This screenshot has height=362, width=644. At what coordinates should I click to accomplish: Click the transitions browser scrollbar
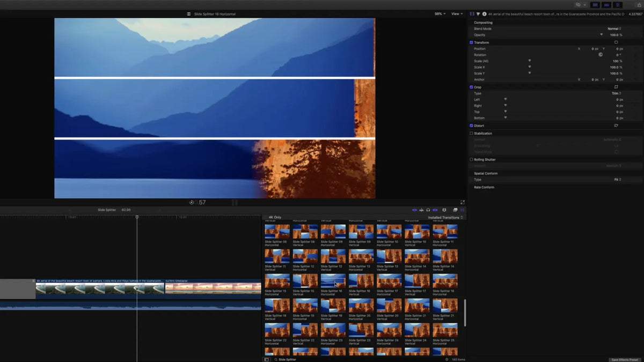465,313
